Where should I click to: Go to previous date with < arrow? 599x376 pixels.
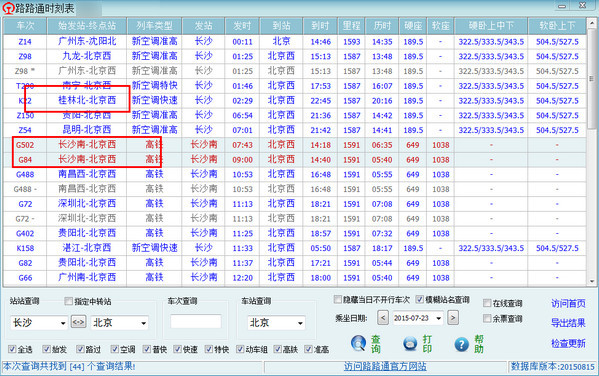383,318
